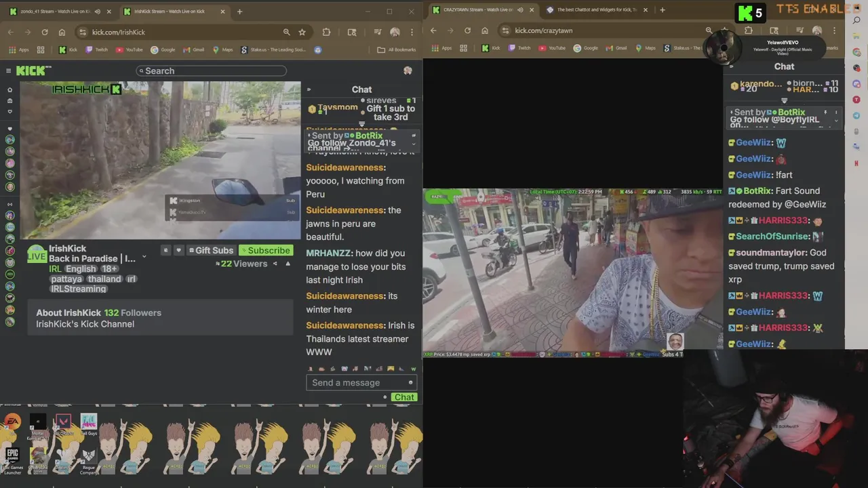Screen dimensions: 868x488
Task: Open Kick bookmark in the crazytawn window
Action: 491,48
